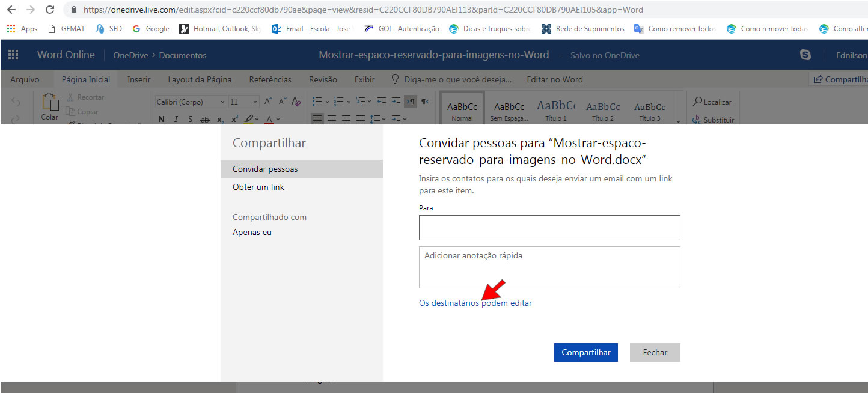This screenshot has width=868, height=393.
Task: Center align text
Action: click(331, 119)
